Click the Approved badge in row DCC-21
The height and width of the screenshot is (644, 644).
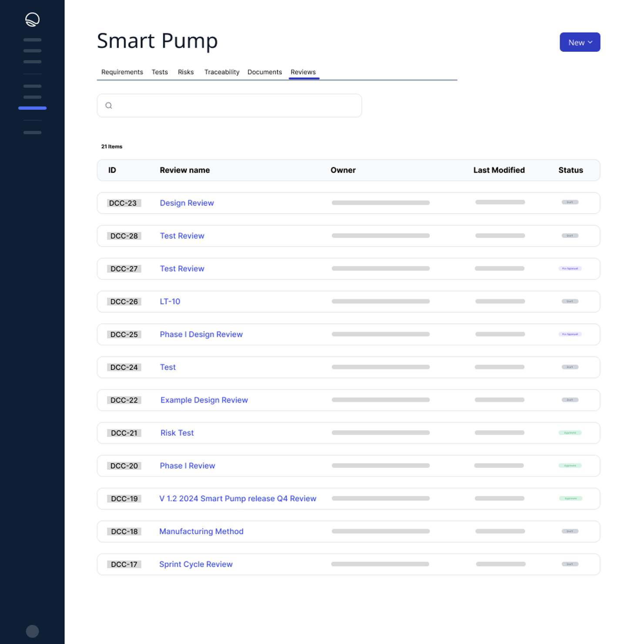coord(570,433)
